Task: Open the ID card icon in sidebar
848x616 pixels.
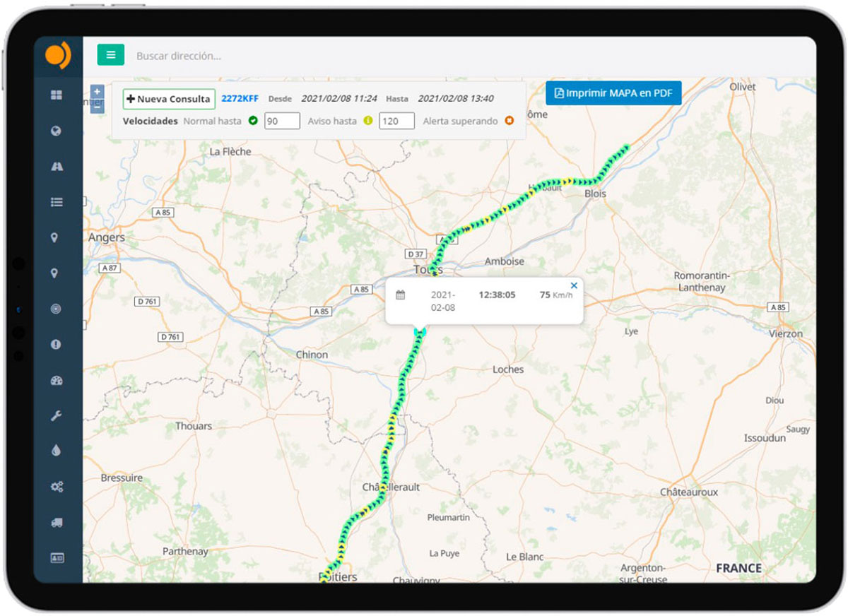Action: (x=57, y=558)
